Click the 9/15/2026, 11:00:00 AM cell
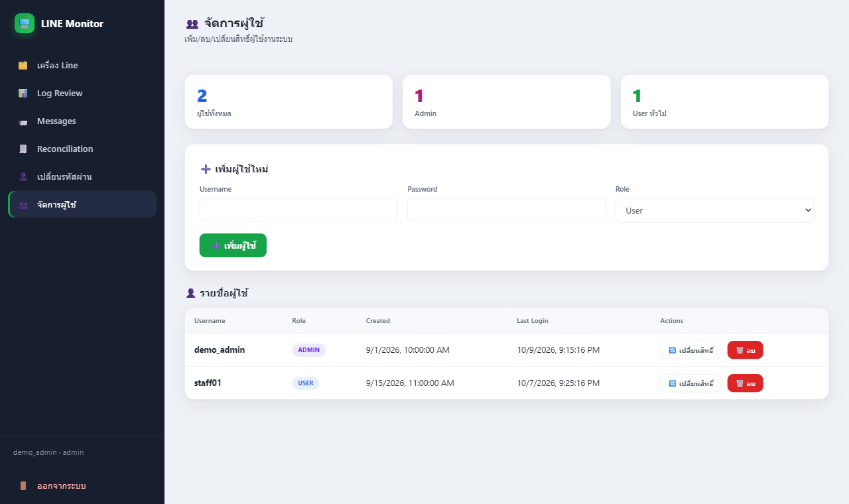The width and height of the screenshot is (849, 504). [x=410, y=383]
